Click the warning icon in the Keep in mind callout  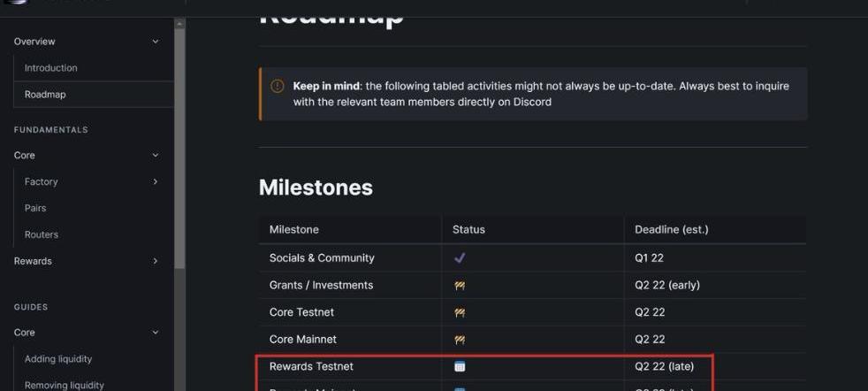277,87
